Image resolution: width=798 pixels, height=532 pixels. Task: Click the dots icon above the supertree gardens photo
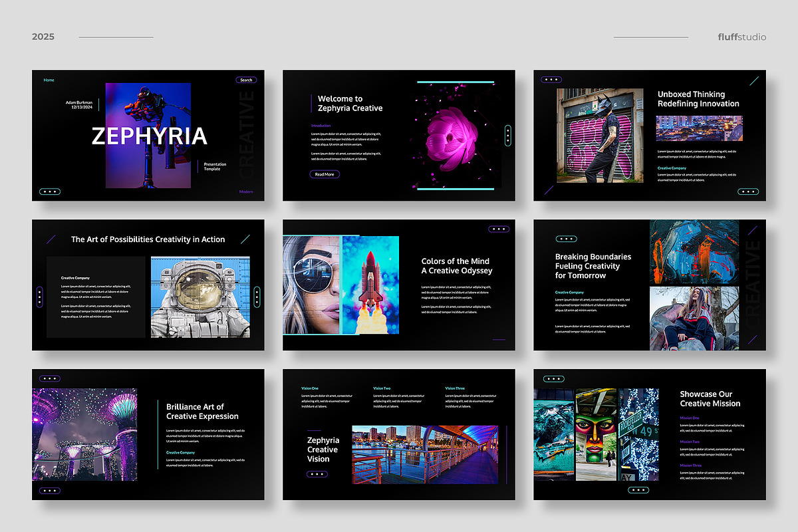[x=50, y=378]
